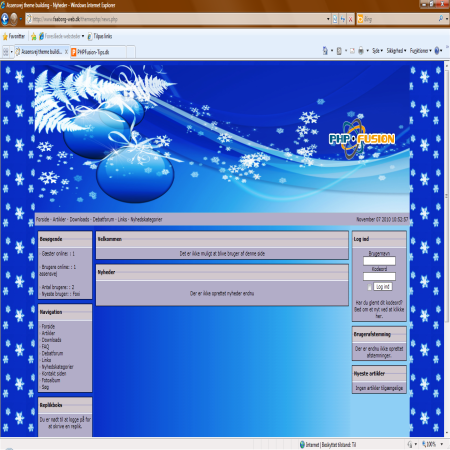The width and height of the screenshot is (450, 450).
Task: Open the Funktioner menu
Action: 421,51
